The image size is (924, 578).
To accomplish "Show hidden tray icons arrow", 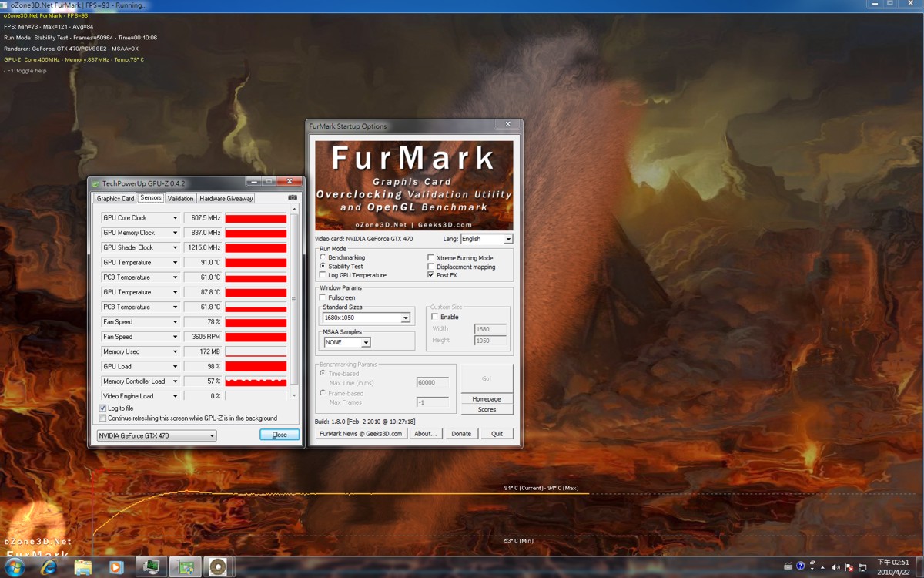I will pos(823,567).
